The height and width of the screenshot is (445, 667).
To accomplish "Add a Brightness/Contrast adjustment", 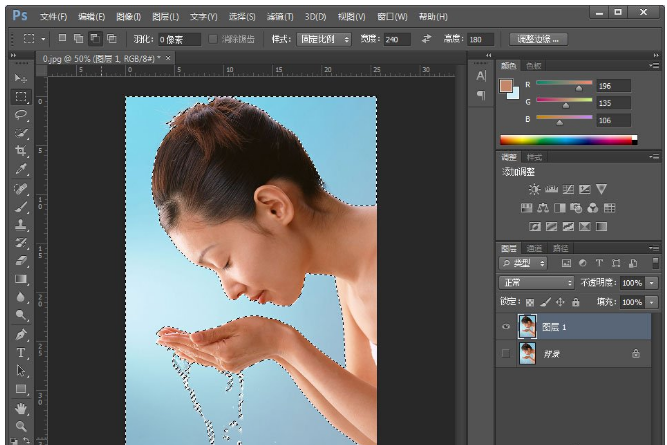I will (x=535, y=189).
